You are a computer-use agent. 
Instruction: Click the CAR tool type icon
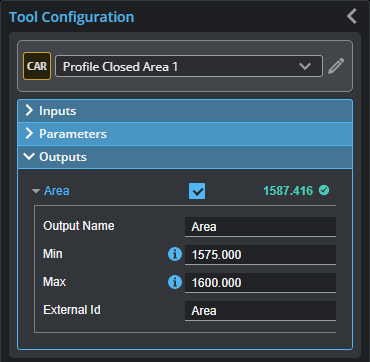point(37,66)
